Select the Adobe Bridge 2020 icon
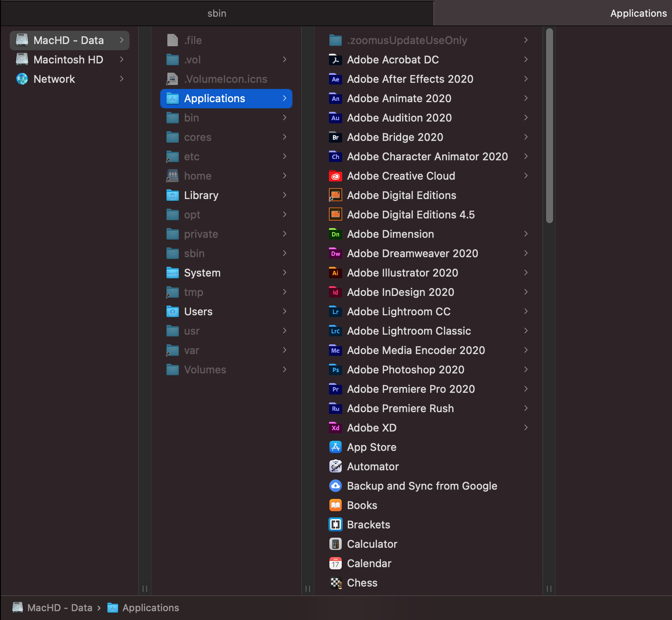 tap(336, 137)
